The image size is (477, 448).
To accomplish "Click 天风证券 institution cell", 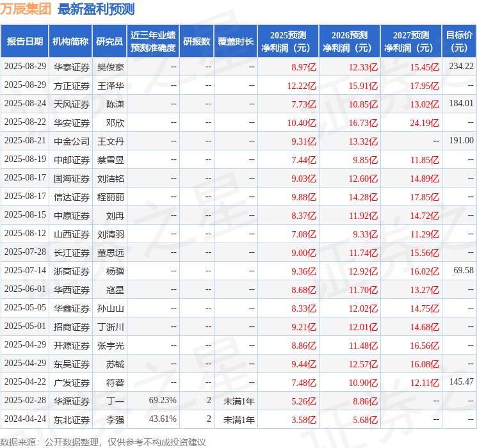I will 72,104.
